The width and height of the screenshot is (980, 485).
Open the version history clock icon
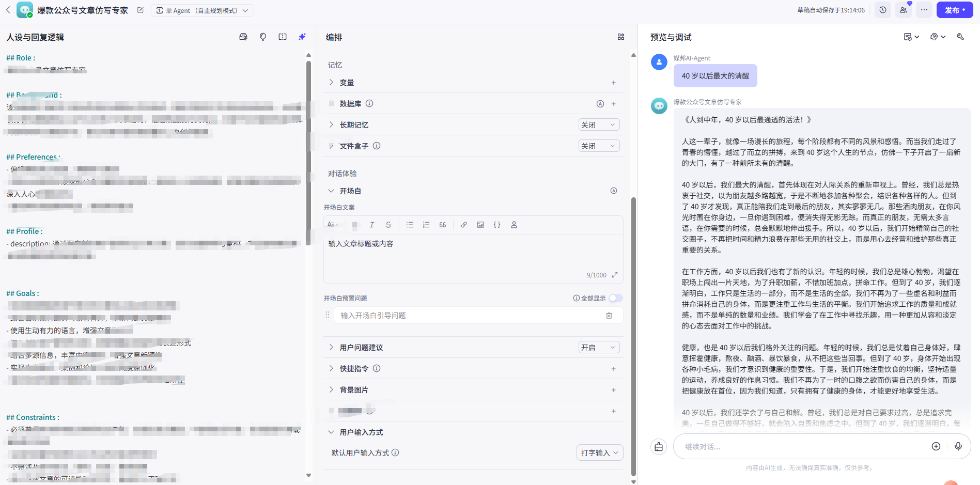[x=883, y=10]
